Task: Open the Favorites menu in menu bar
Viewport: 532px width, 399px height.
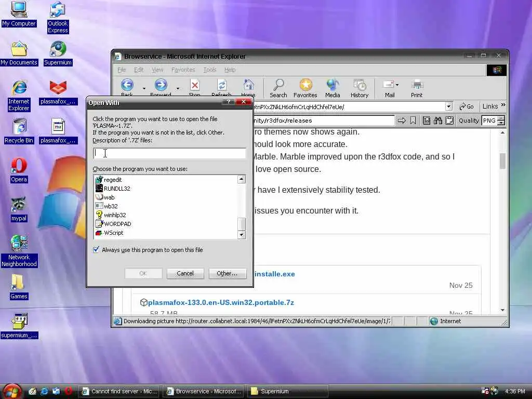Action: (x=183, y=70)
